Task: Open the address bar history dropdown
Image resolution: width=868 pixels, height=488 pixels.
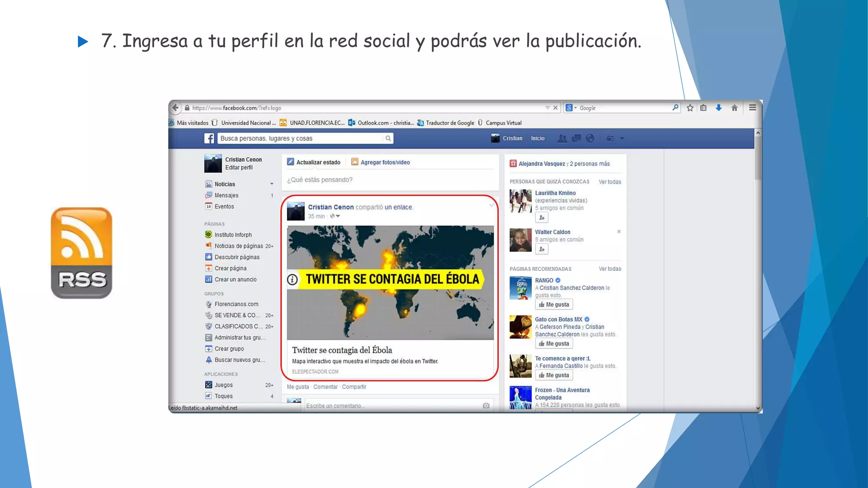Action: tap(547, 108)
